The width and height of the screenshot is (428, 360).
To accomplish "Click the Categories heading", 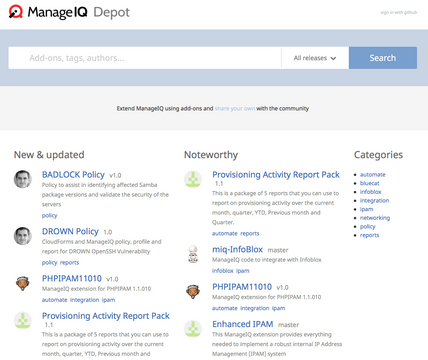I will click(x=378, y=155).
